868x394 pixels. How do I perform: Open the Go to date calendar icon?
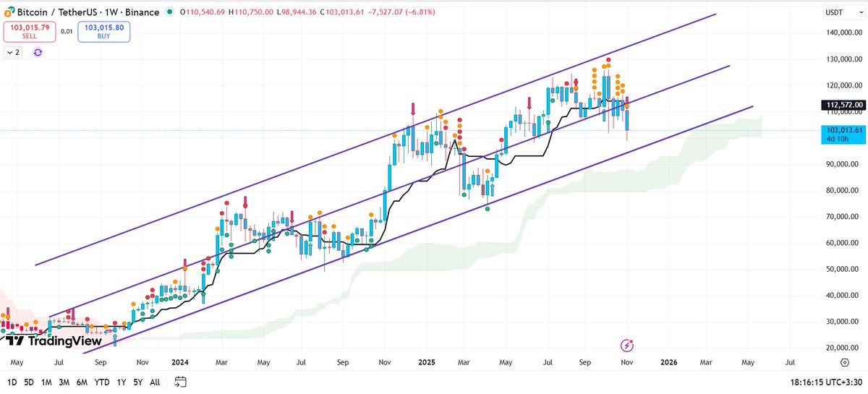click(x=181, y=382)
